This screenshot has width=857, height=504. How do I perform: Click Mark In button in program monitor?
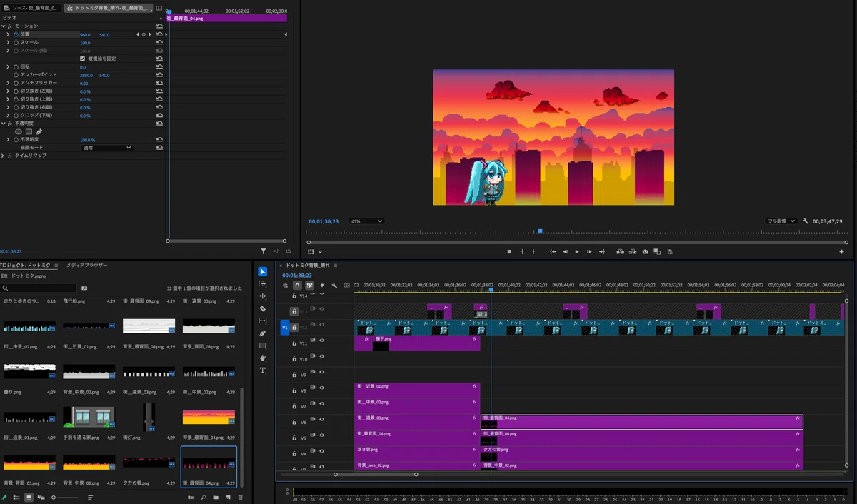(x=522, y=251)
